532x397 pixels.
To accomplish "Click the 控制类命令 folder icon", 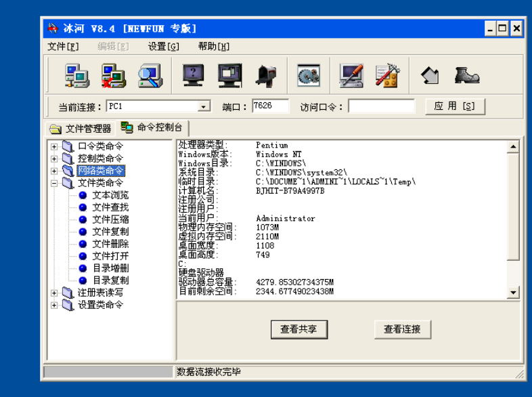I will [x=68, y=159].
